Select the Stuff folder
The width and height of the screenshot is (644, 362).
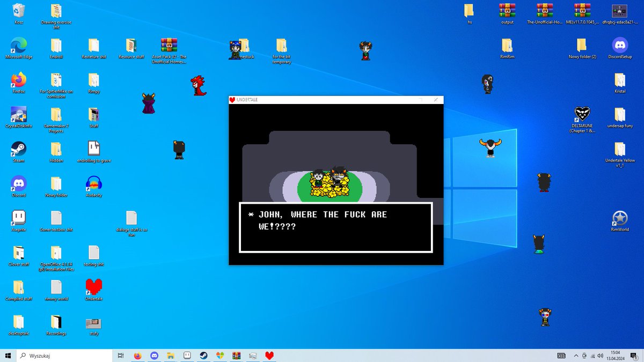(x=93, y=117)
